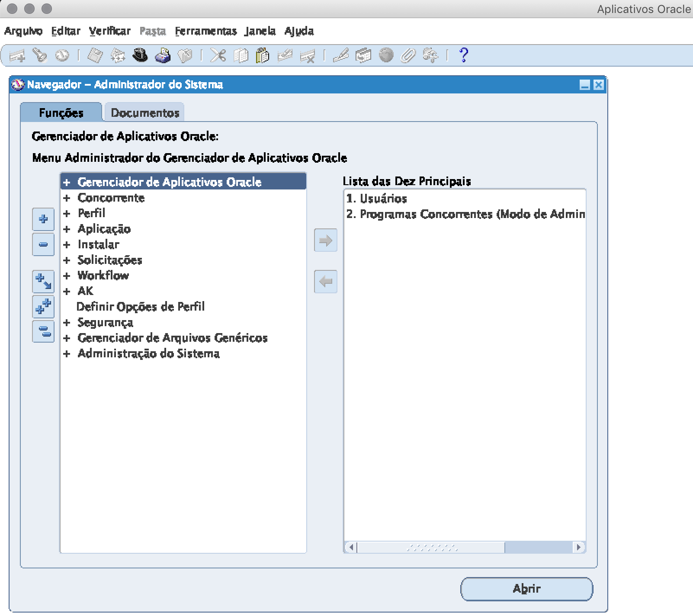Click the Attachments paperclip icon
This screenshot has height=616, width=693.
[x=408, y=55]
